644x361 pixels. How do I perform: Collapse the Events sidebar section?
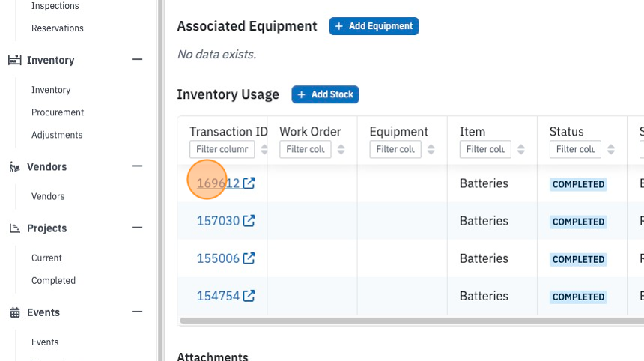(137, 312)
